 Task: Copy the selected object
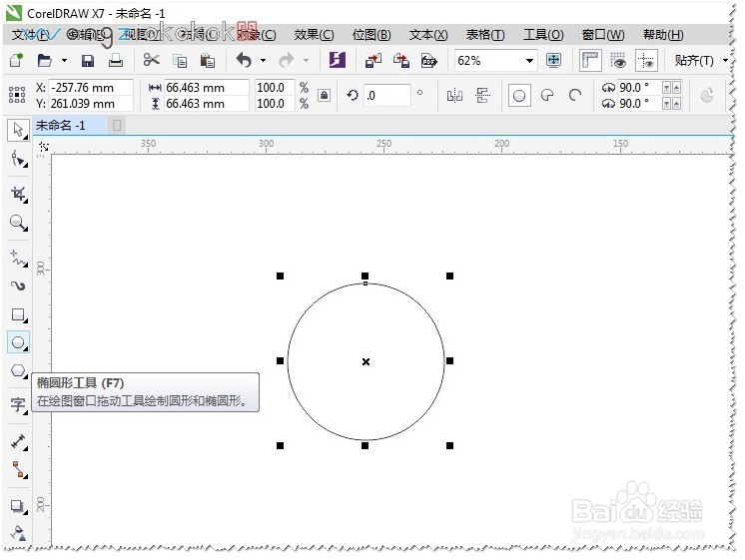[x=180, y=61]
